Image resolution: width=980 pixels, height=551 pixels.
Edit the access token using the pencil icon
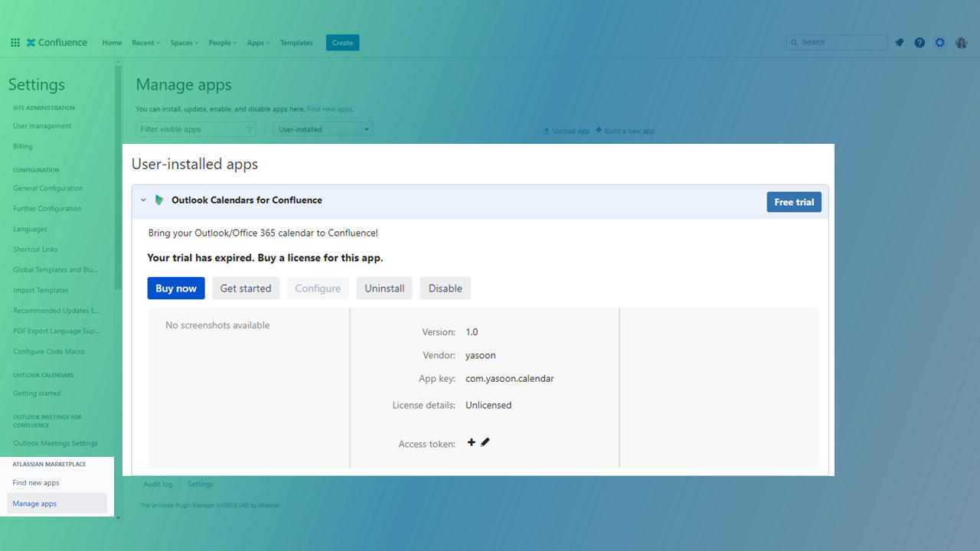(x=485, y=442)
